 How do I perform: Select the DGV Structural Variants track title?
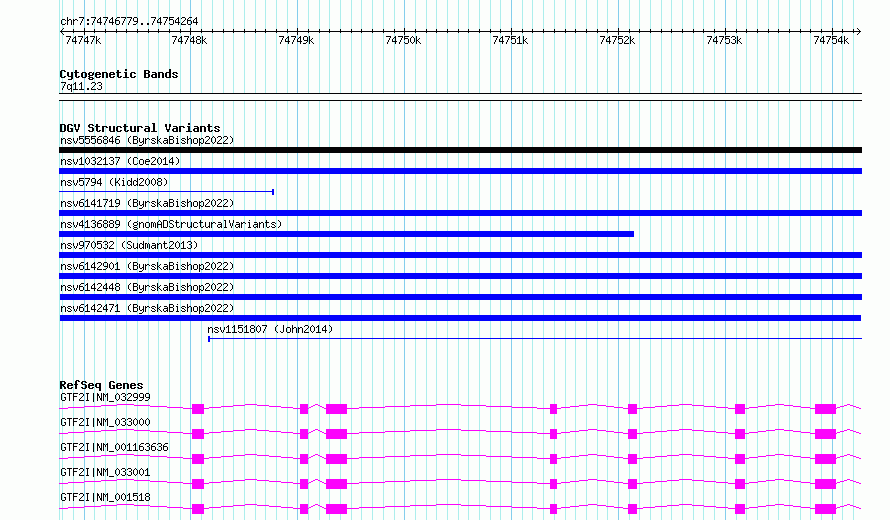(140, 128)
